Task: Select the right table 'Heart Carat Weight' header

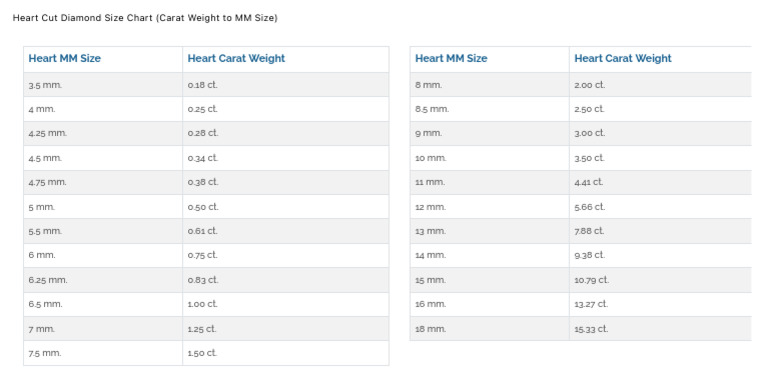Action: click(x=660, y=59)
